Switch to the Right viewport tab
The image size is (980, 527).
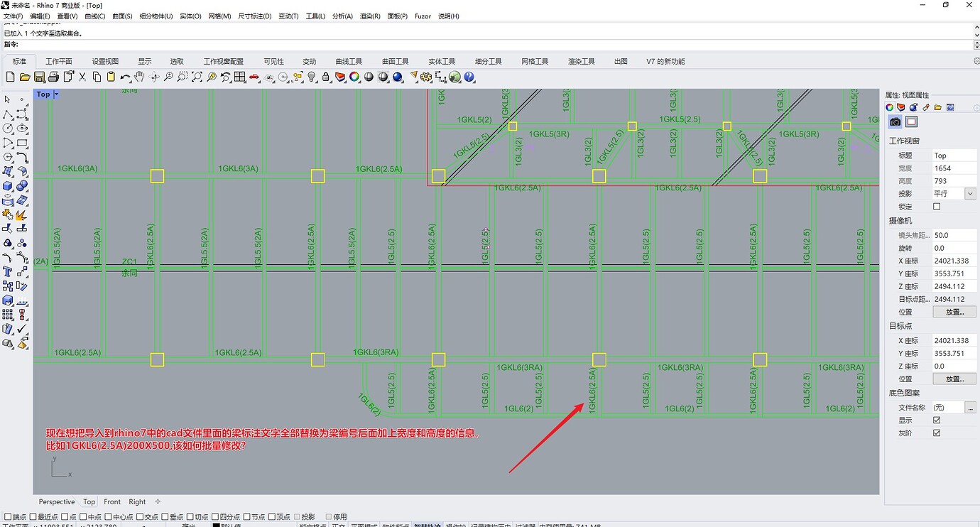click(137, 501)
